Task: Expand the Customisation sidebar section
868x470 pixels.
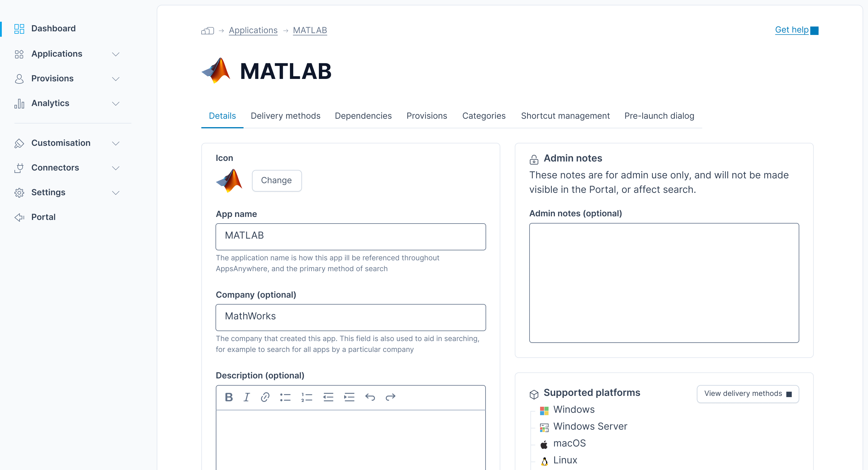Action: 116,143
